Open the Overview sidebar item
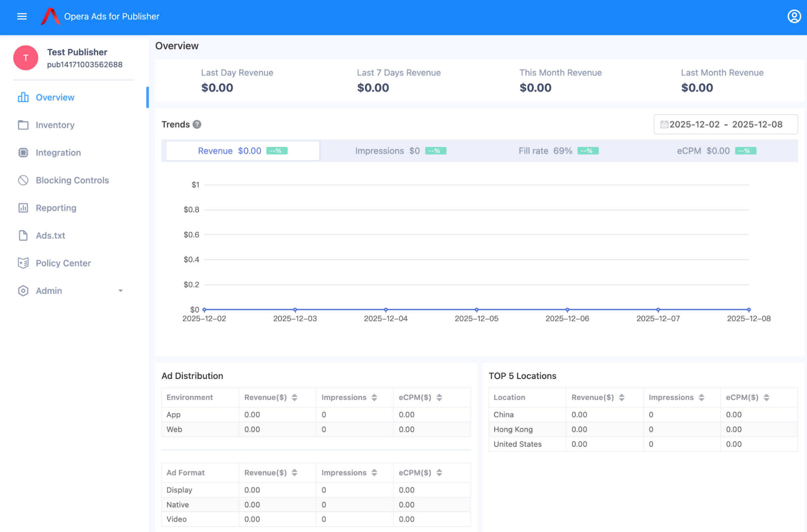This screenshot has height=532, width=807. [x=55, y=98]
